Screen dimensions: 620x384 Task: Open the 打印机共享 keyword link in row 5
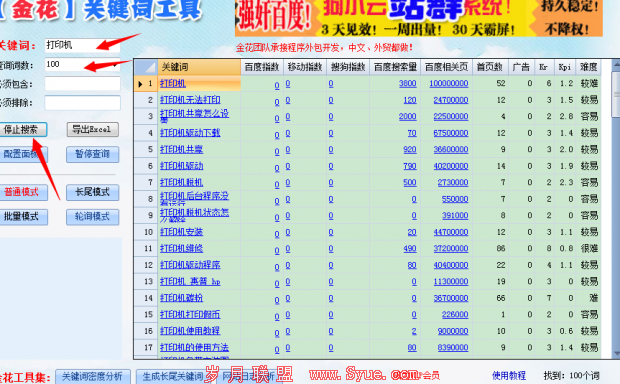pos(181,149)
